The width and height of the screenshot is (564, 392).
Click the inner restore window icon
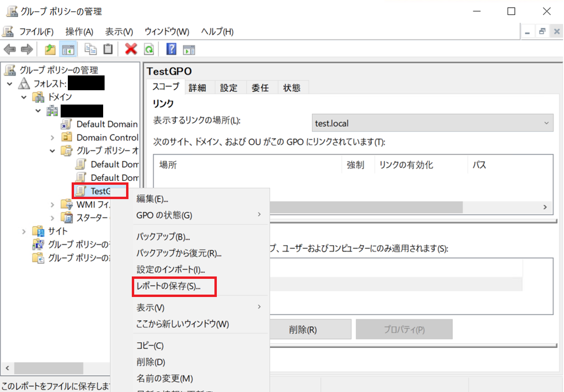coord(542,32)
